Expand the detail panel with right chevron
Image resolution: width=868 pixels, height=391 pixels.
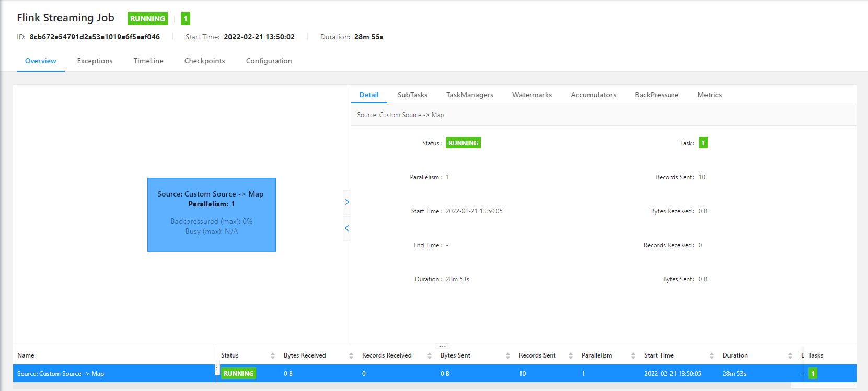346,202
